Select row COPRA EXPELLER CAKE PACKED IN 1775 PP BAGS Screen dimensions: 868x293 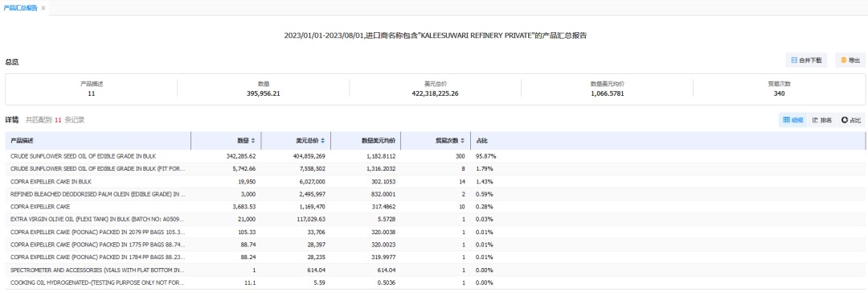point(436,245)
